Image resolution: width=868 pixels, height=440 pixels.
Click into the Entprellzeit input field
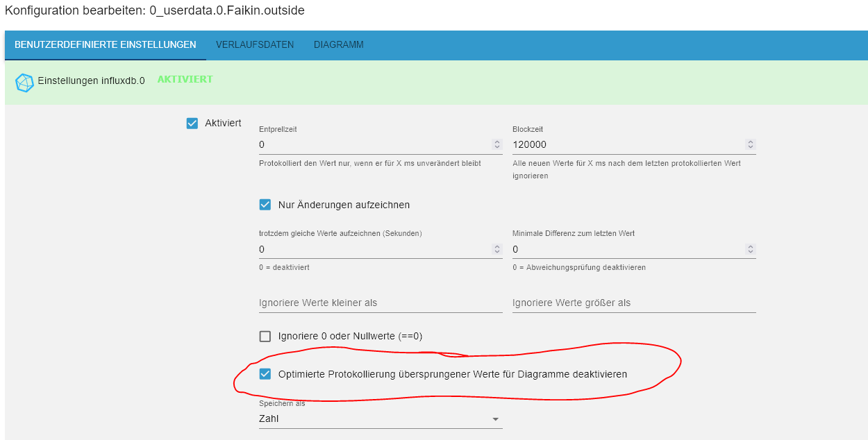point(372,144)
